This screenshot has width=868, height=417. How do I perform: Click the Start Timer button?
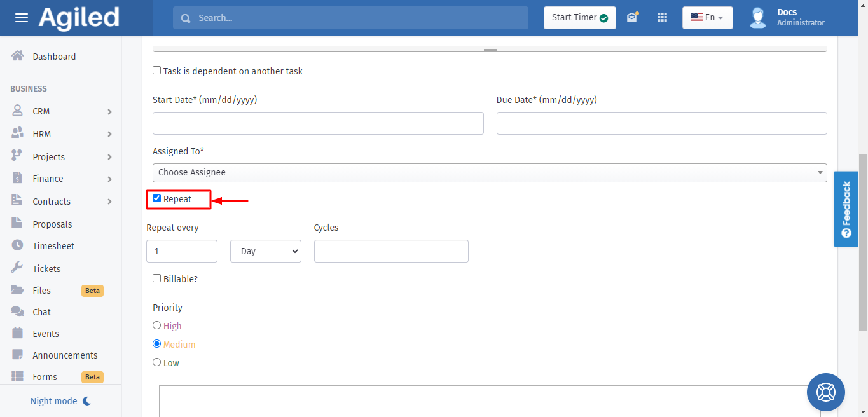(579, 18)
